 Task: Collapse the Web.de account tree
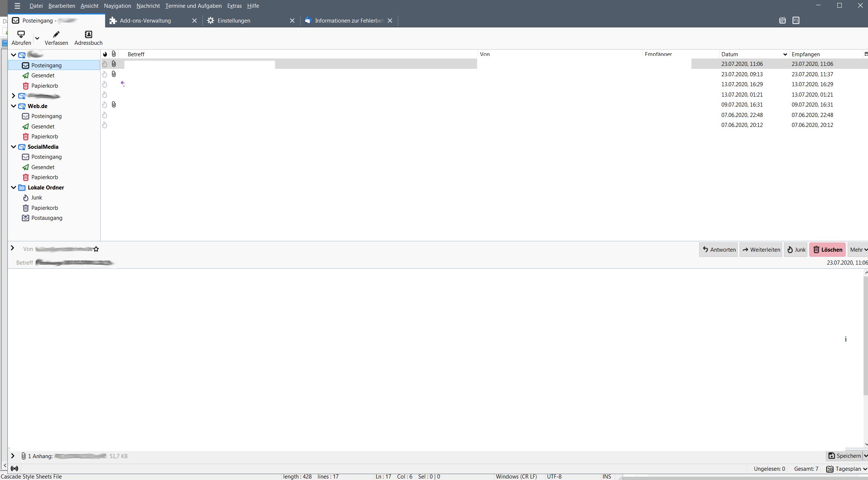coord(13,106)
